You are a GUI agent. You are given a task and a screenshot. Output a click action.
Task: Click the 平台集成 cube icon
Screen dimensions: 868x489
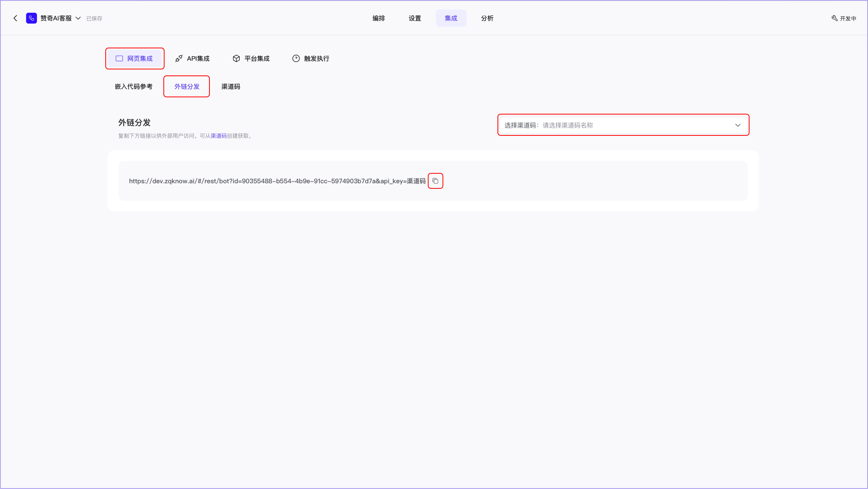pyautogui.click(x=236, y=58)
